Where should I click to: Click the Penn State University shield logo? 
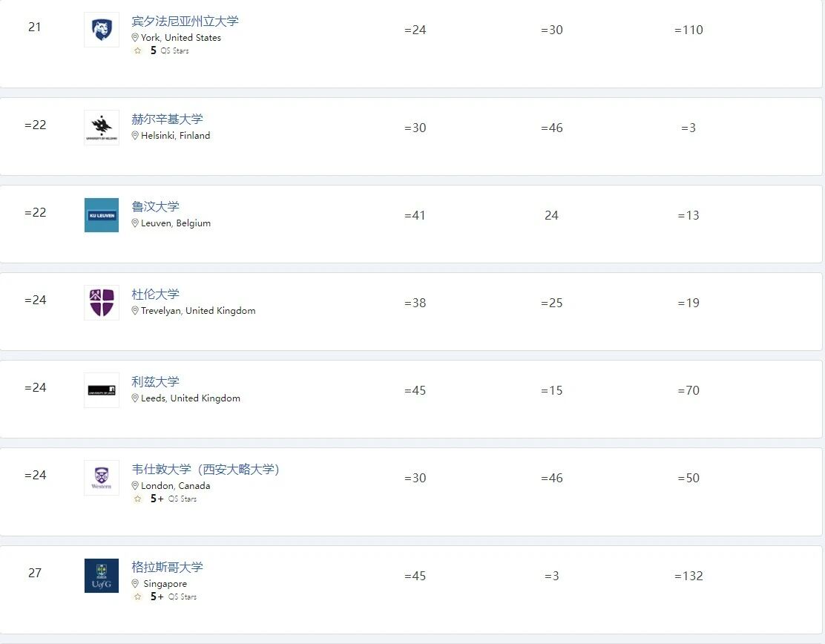coord(102,30)
